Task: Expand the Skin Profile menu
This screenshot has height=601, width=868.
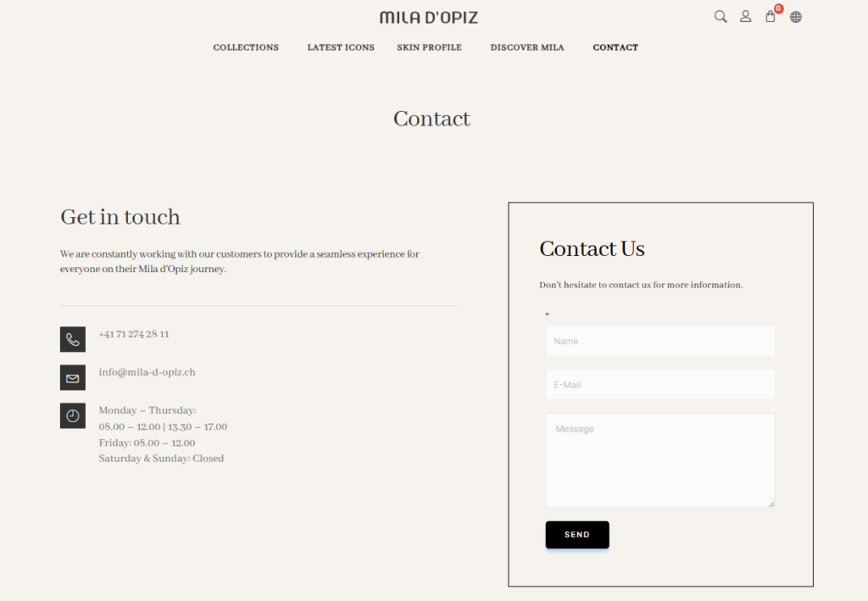Action: [429, 47]
